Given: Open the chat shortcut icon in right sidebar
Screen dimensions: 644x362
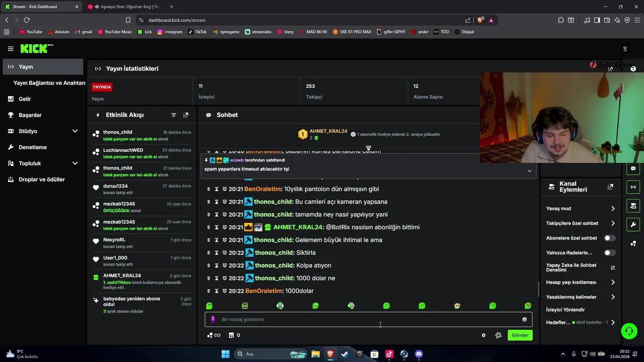Looking at the screenshot, I should (x=633, y=168).
